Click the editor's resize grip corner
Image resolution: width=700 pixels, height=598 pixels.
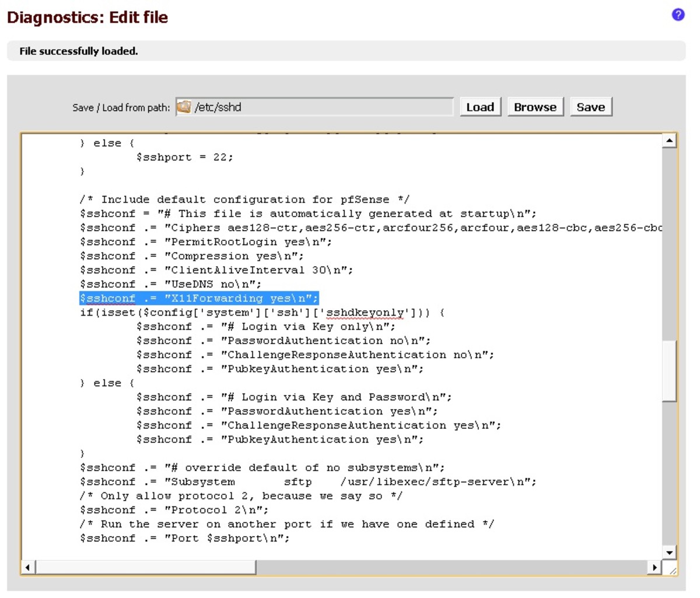pyautogui.click(x=672, y=569)
